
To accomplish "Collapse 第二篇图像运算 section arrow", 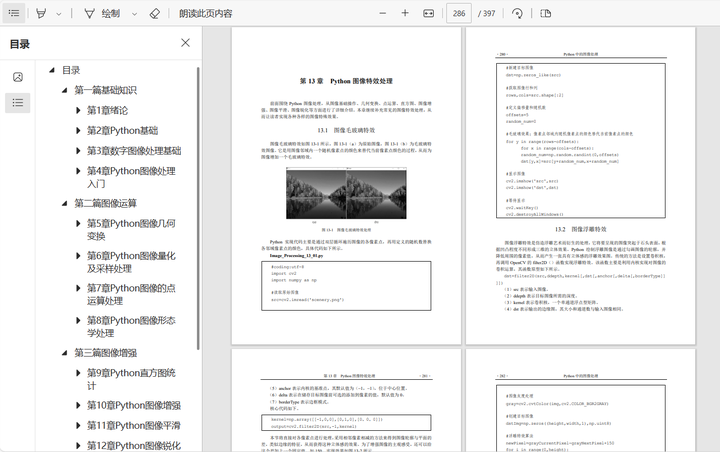I will pyautogui.click(x=65, y=203).
